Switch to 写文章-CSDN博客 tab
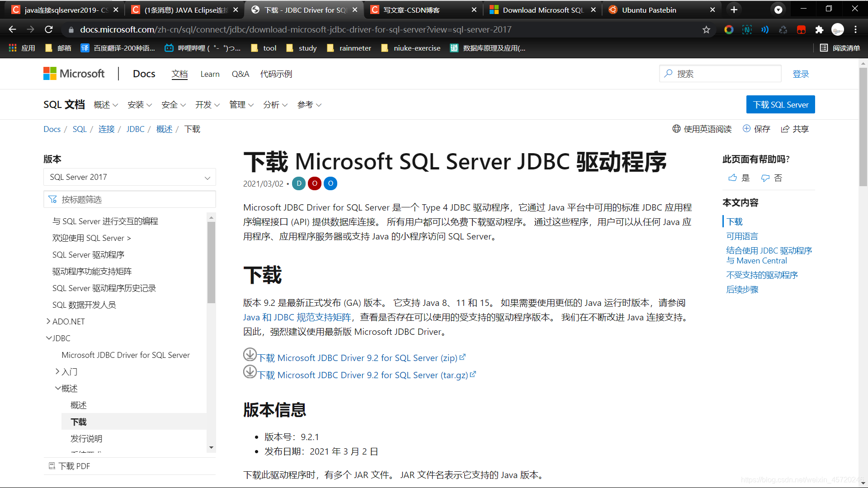The height and width of the screenshot is (488, 868). coord(424,10)
